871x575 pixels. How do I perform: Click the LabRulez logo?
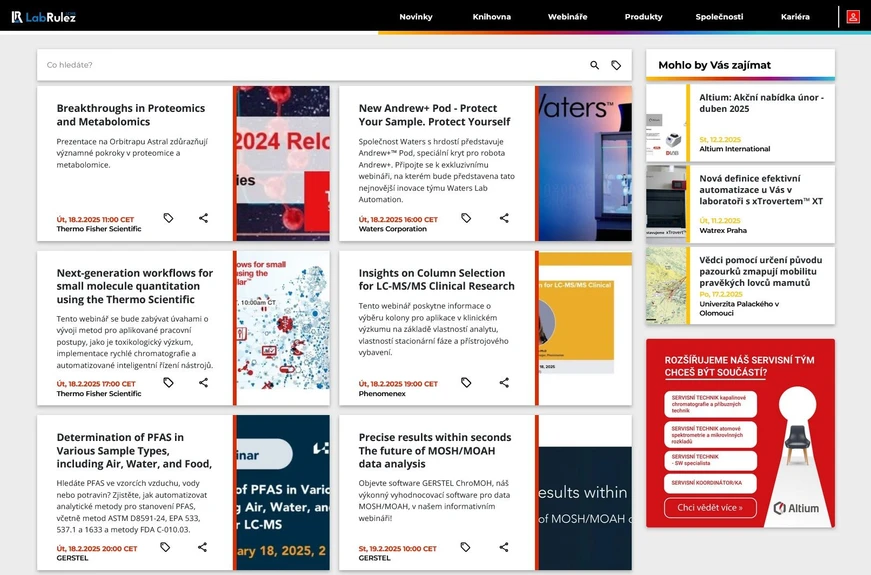click(43, 17)
